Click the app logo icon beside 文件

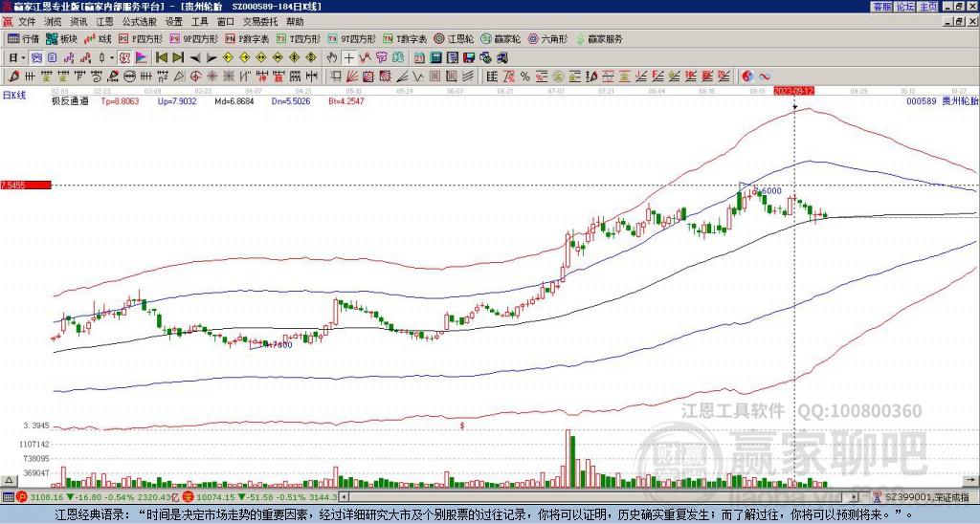coord(8,22)
